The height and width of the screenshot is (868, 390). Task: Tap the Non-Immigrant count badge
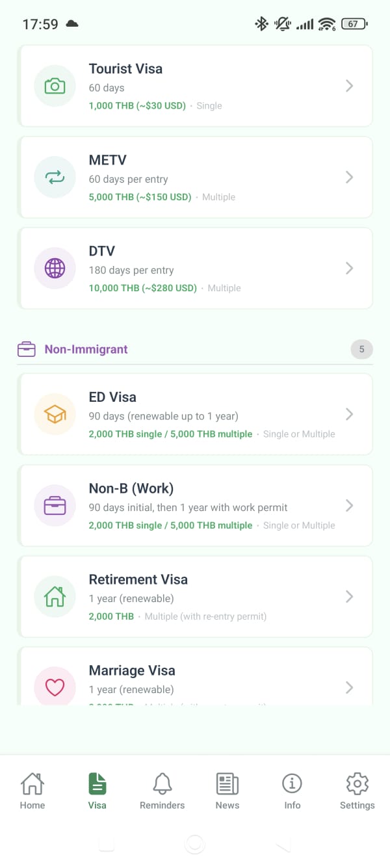click(x=361, y=349)
